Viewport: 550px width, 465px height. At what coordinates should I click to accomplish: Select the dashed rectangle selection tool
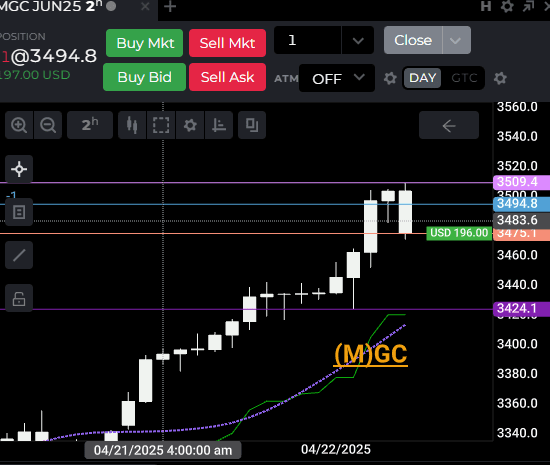161,125
